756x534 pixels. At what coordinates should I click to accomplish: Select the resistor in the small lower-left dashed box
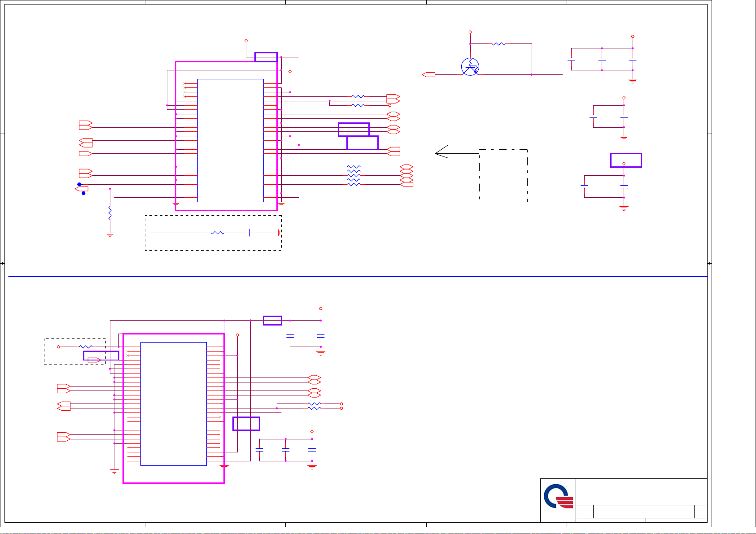pos(86,347)
